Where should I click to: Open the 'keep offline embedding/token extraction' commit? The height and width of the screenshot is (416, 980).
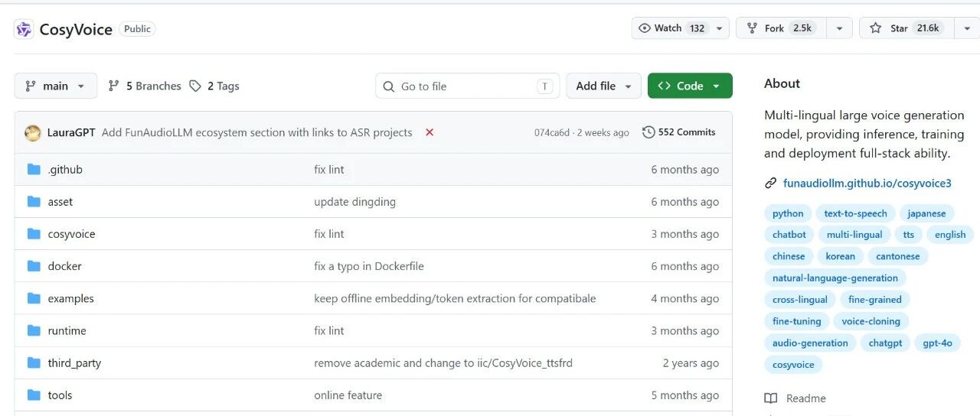[x=455, y=298]
